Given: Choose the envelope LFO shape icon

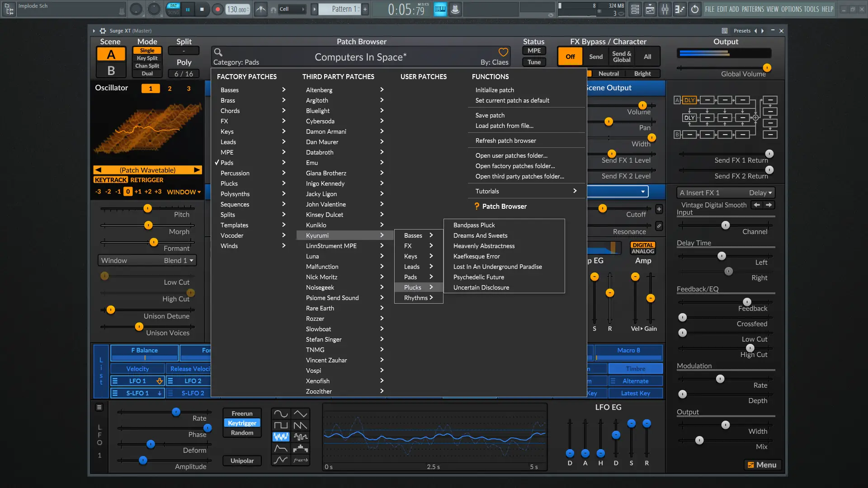Looking at the screenshot, I should tap(280, 448).
